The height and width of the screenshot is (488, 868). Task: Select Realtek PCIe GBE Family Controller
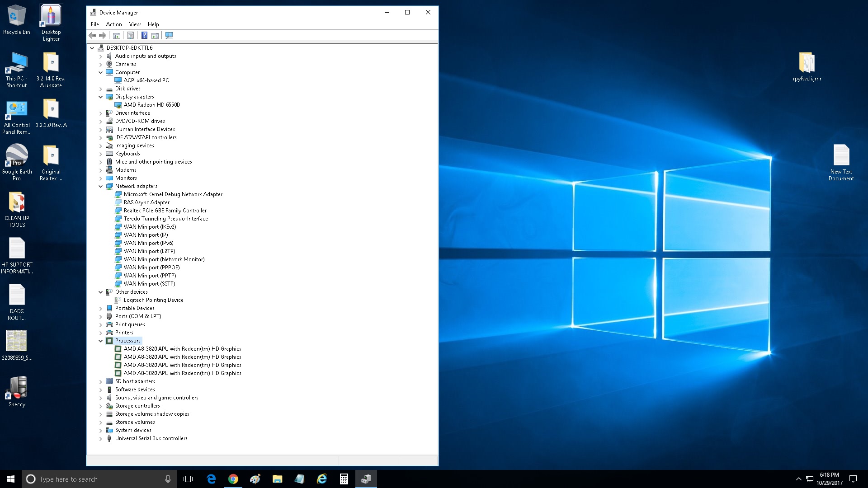tap(165, 211)
